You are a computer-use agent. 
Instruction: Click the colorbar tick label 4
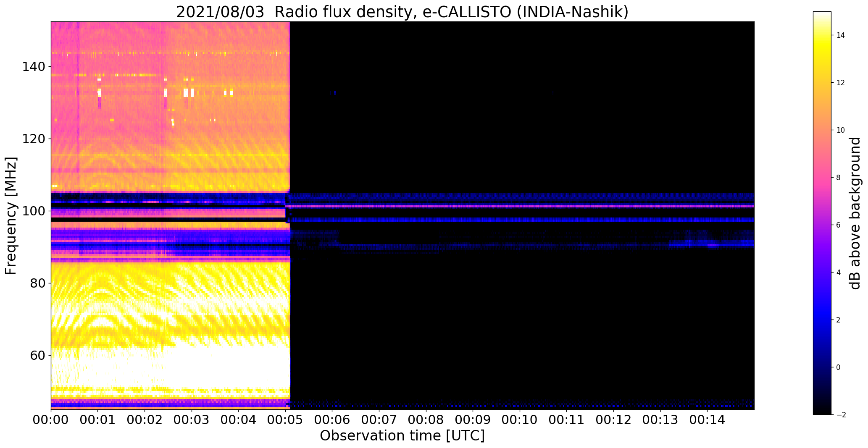(x=839, y=272)
